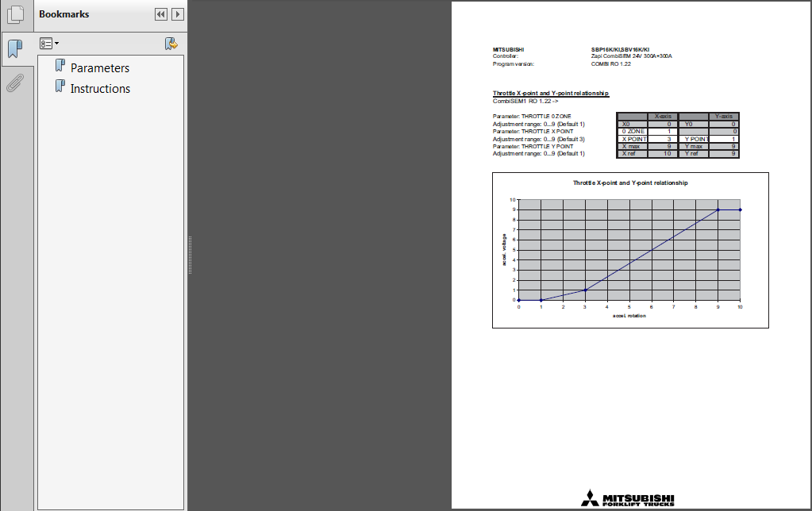Click the 'X-axis' table header
Image resolution: width=812 pixels, height=511 pixels.
[x=663, y=117]
